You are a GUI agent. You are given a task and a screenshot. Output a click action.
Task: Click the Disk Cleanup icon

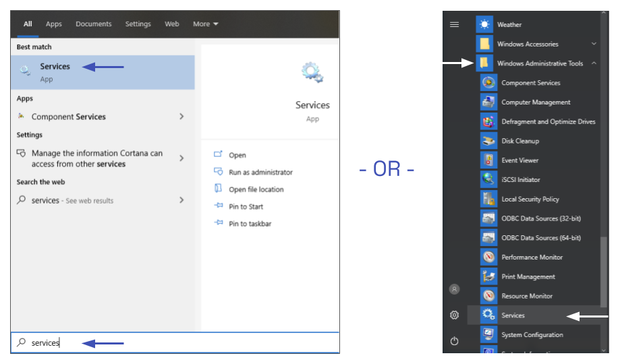(x=488, y=141)
